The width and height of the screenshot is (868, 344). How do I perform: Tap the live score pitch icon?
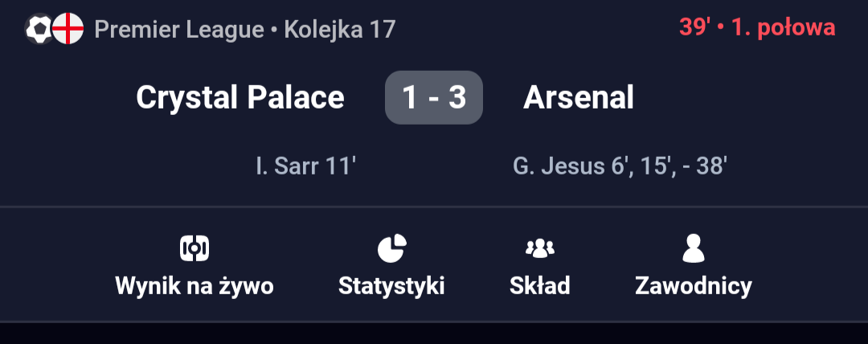[x=194, y=248]
